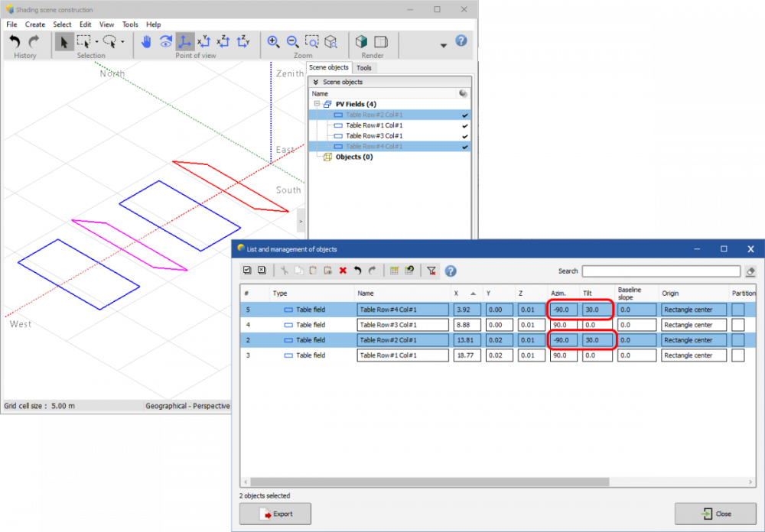Toggle checkmark for Table Row#3 Col#1
The image size is (765, 532).
(x=464, y=136)
